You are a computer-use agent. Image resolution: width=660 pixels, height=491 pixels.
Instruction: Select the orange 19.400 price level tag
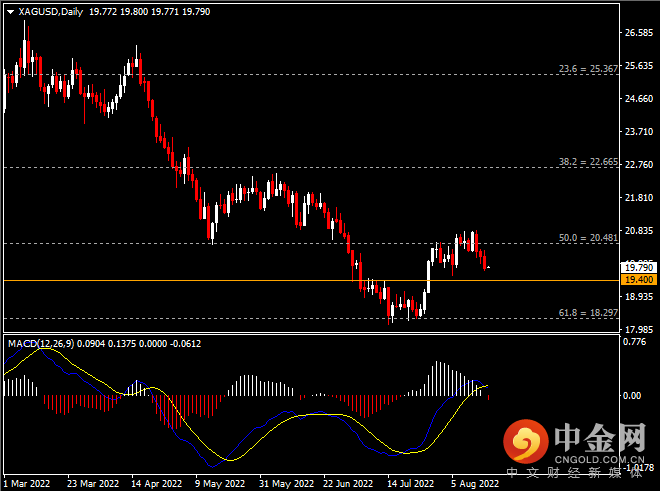[x=639, y=280]
